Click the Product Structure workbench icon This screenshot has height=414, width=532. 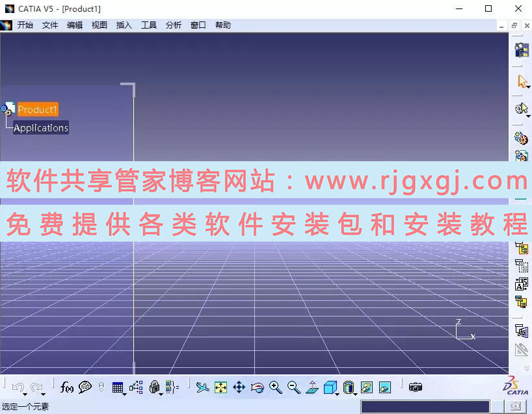pos(522,50)
